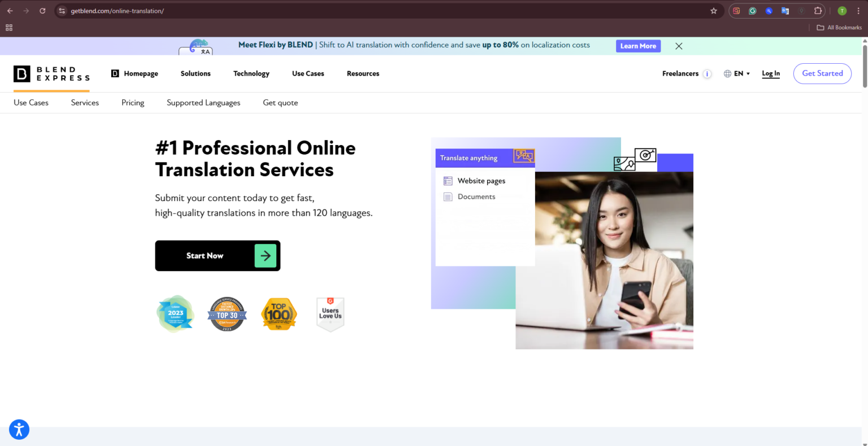Click the Learn More banner button
The image size is (868, 446).
[638, 46]
